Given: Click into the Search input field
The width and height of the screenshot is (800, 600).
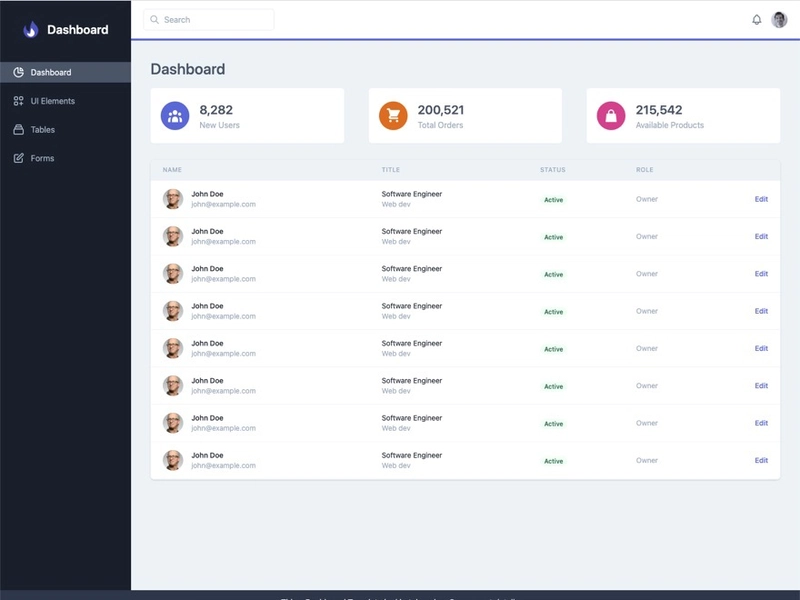Looking at the screenshot, I should coord(209,20).
